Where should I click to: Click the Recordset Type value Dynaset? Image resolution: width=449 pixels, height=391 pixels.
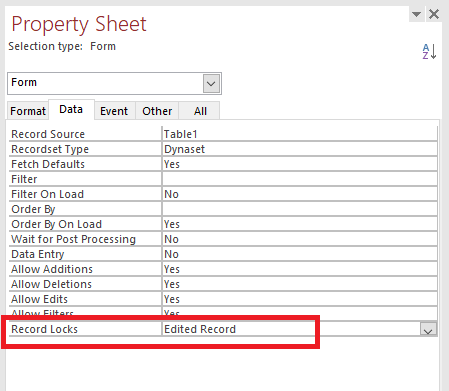pos(299,149)
